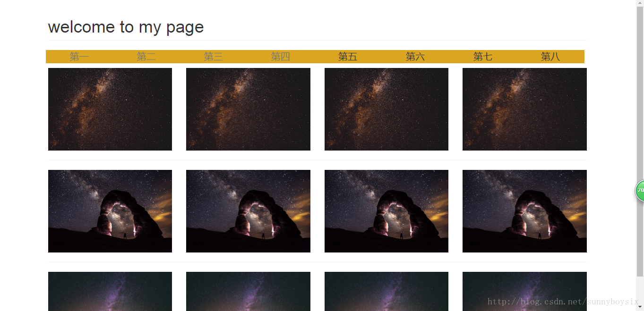Select the third rock arch photo
The image size is (644, 311).
tap(386, 211)
